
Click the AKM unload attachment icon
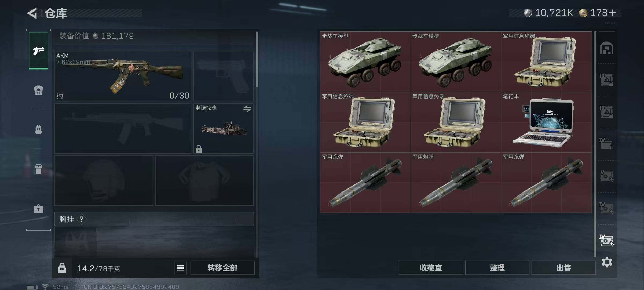coord(60,96)
